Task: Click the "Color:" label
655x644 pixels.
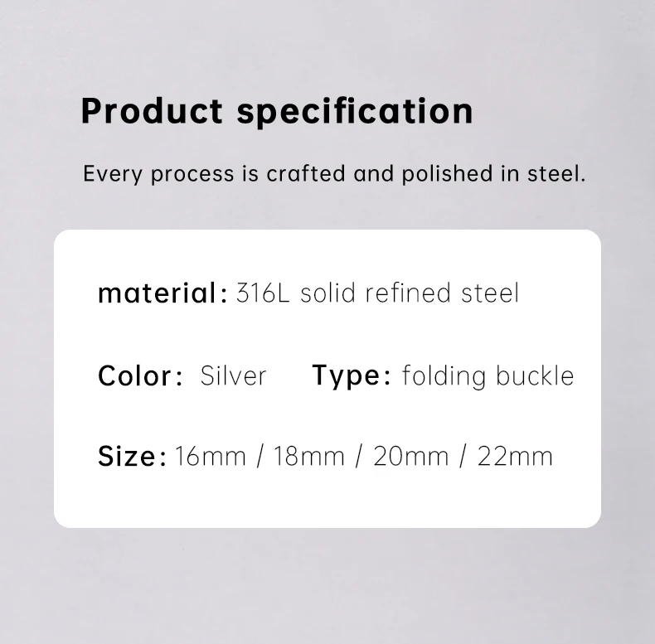Action: pyautogui.click(x=140, y=376)
